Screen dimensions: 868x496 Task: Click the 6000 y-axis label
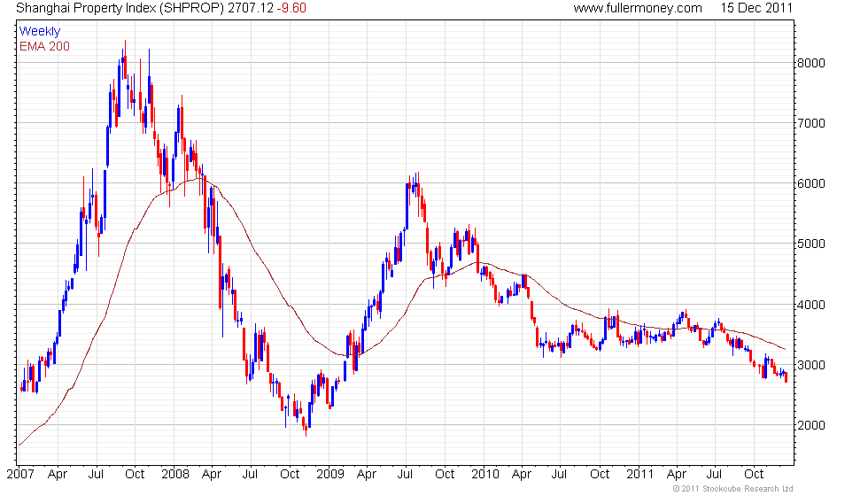(x=811, y=184)
